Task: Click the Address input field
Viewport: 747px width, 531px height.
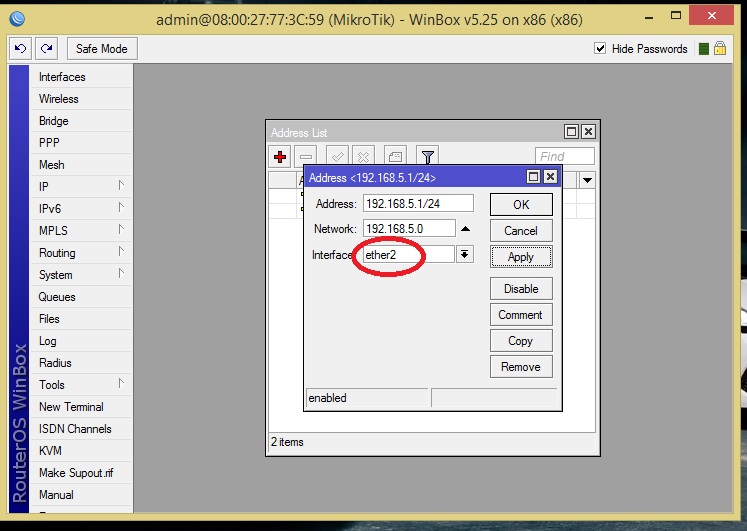Action: click(418, 203)
